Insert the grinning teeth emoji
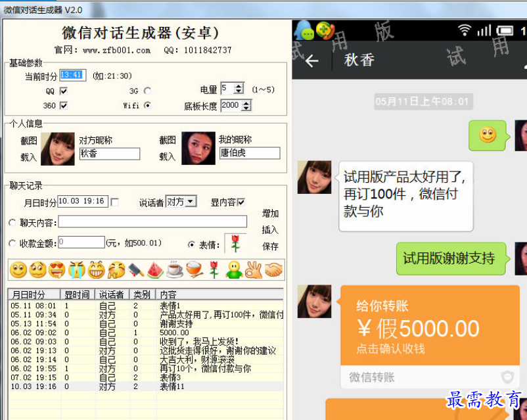Viewport: 527px width, 420px height. pyautogui.click(x=96, y=269)
